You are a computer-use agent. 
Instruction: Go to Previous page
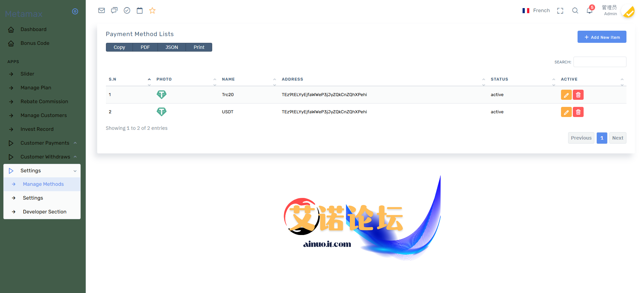tap(581, 138)
